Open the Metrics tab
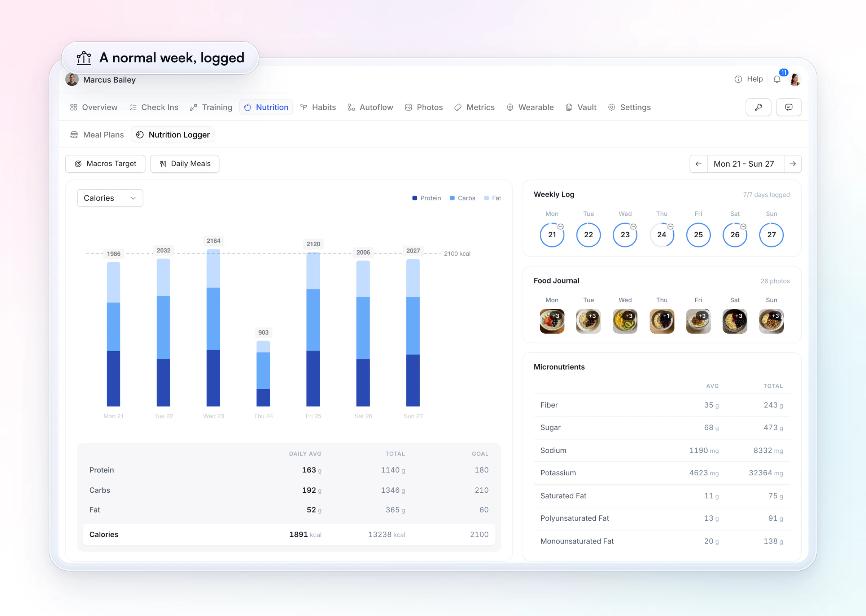Image resolution: width=866 pixels, height=616 pixels. coord(474,107)
